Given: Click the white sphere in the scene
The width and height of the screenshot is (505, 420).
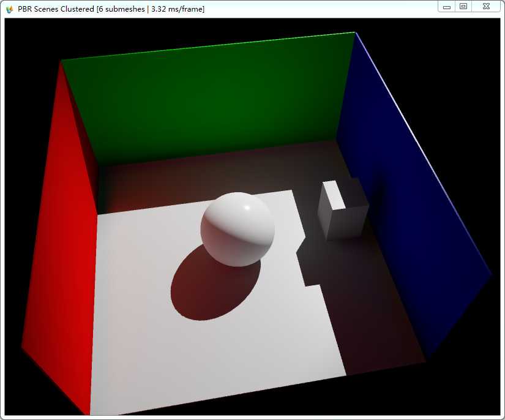Looking at the screenshot, I should click(238, 230).
